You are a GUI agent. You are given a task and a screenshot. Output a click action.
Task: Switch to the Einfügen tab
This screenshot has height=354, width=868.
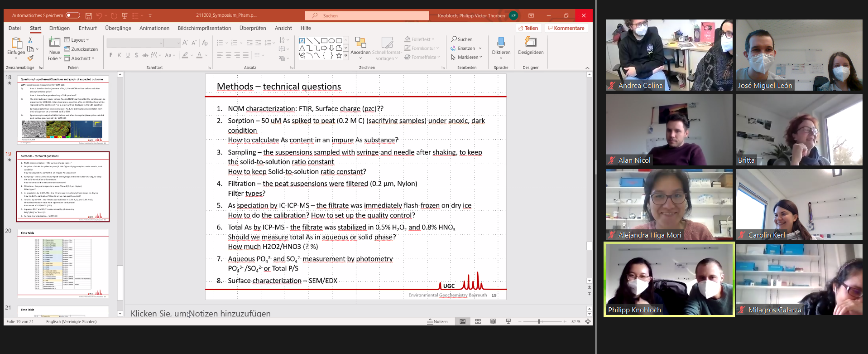tap(59, 28)
